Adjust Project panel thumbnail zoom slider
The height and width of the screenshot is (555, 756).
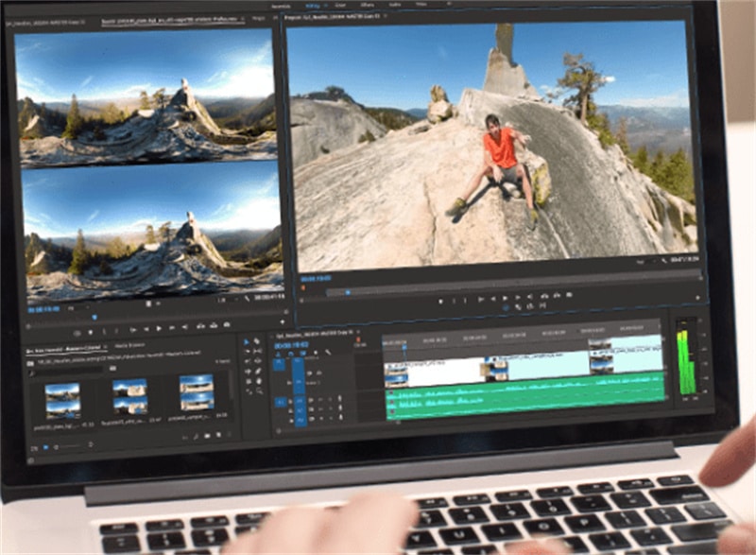click(x=69, y=447)
